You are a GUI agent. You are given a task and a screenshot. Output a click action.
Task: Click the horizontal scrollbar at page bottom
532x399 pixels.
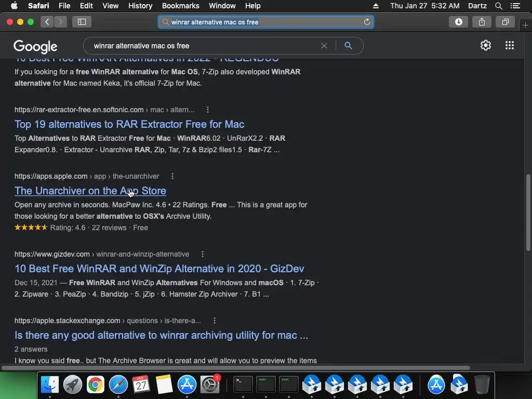pos(236,368)
